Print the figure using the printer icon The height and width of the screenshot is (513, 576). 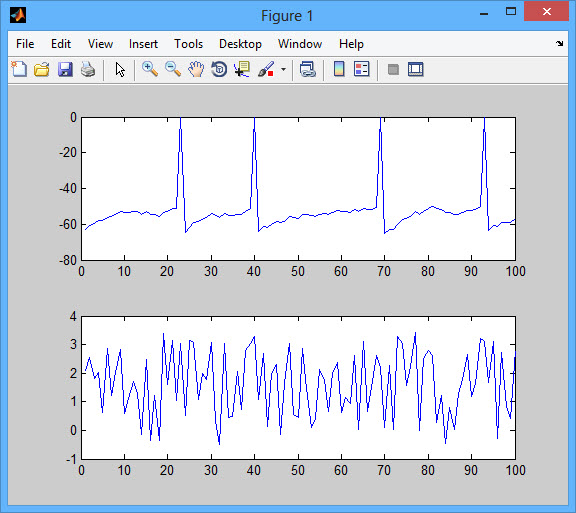[88, 69]
